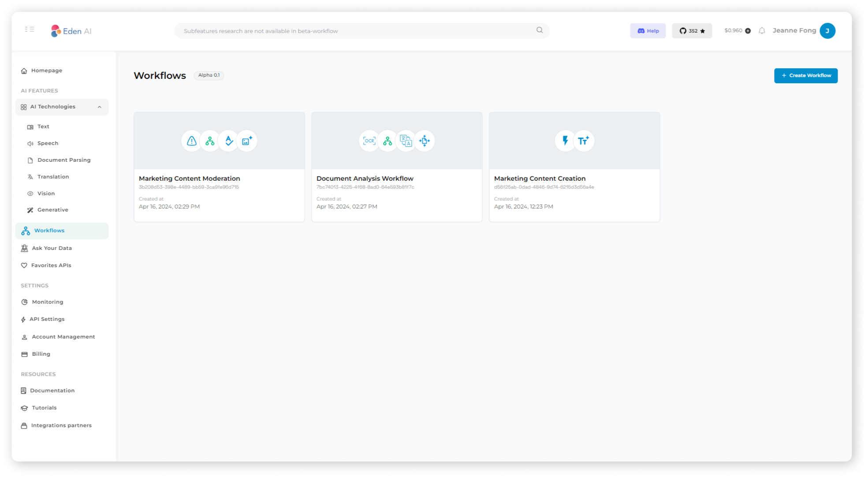This screenshot has height=477, width=868.
Task: Select the text generation icon on Marketing Content Creation card
Action: coord(584,141)
